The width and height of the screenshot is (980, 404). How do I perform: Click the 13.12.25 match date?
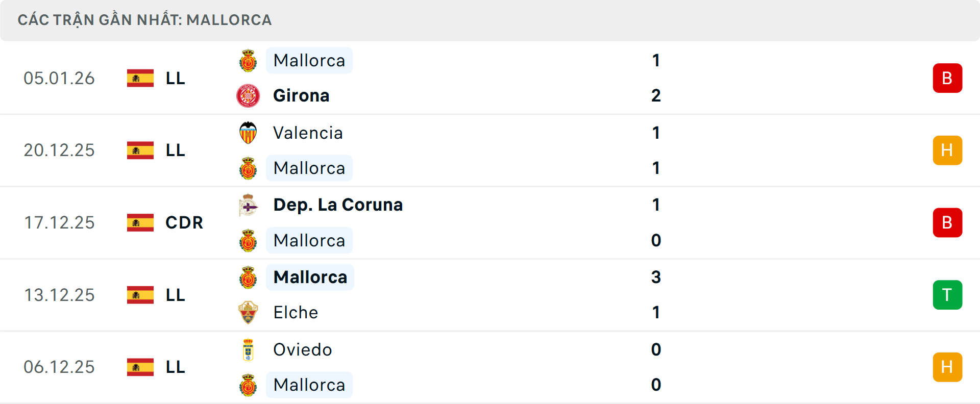[x=59, y=295]
